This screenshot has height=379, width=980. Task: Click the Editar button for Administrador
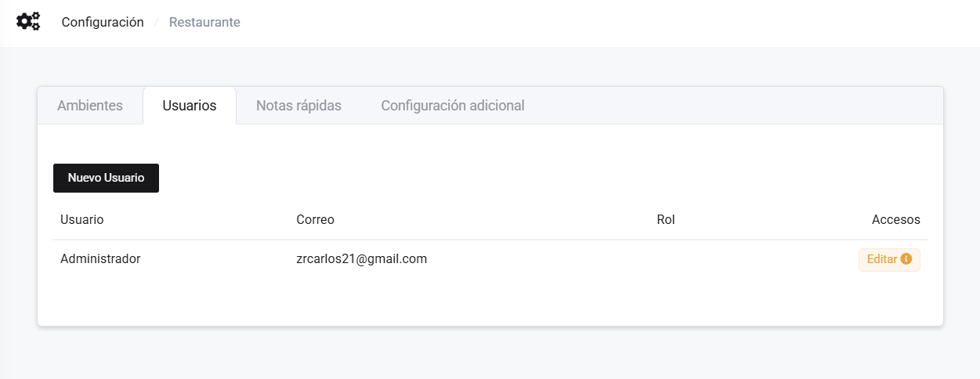[882, 259]
